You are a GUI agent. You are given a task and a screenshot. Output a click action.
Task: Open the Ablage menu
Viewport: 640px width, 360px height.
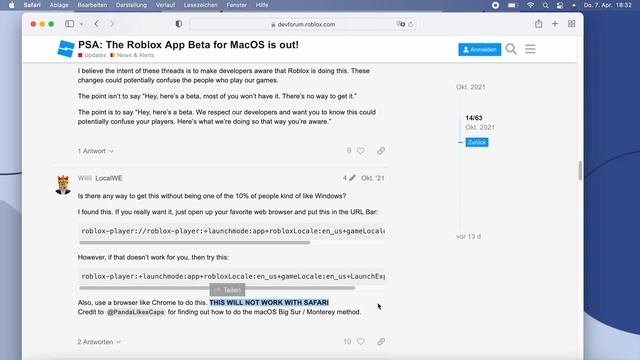[59, 5]
